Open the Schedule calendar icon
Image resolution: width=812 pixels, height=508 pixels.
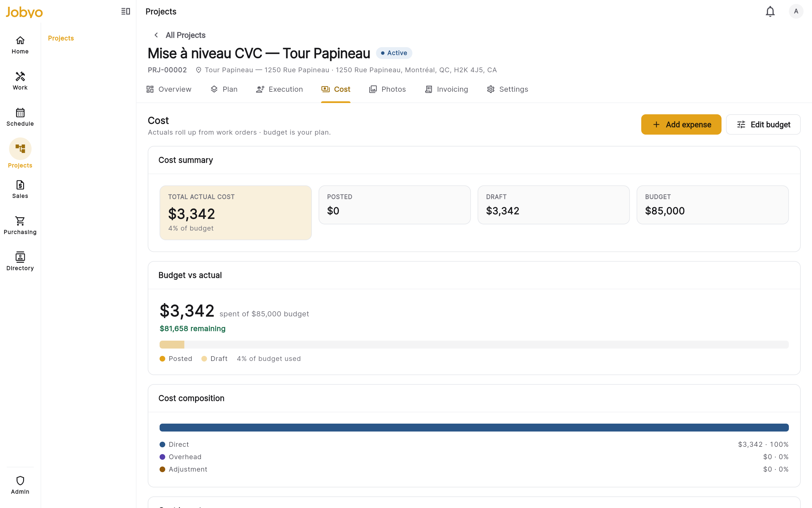pos(20,113)
